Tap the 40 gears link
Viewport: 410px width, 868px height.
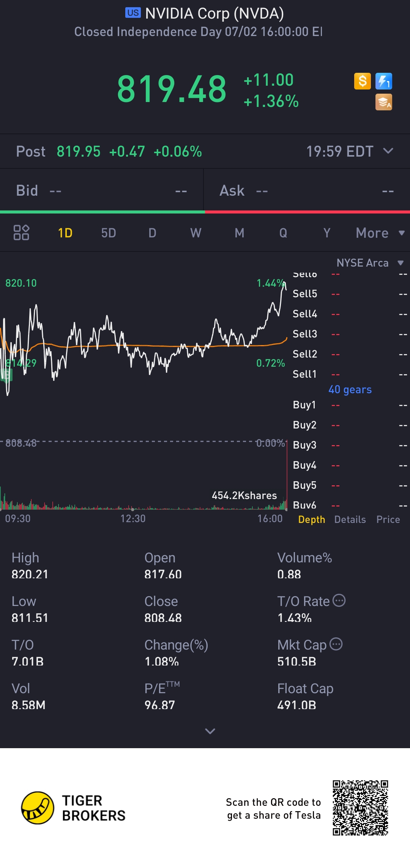pos(350,389)
